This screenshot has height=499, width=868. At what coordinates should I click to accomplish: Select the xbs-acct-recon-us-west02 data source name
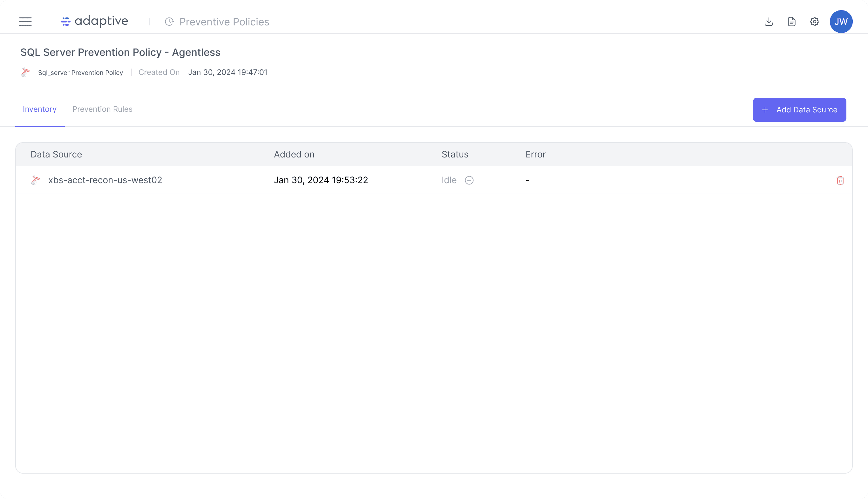(105, 180)
